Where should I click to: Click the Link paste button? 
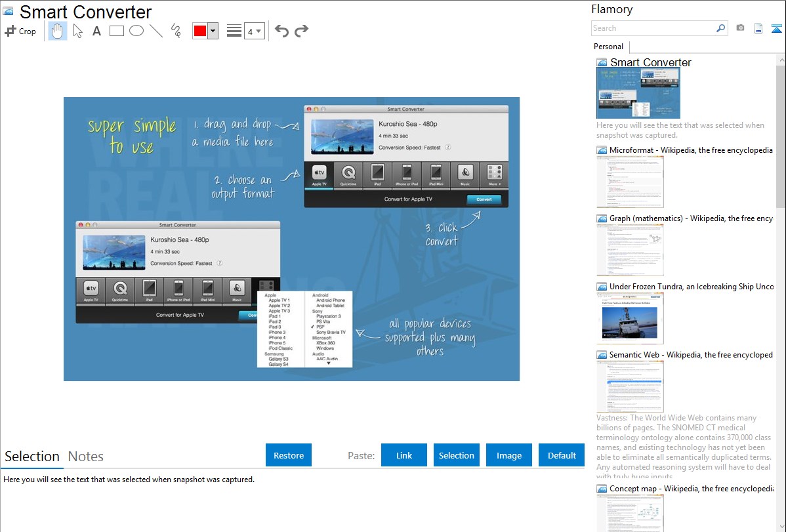click(404, 455)
